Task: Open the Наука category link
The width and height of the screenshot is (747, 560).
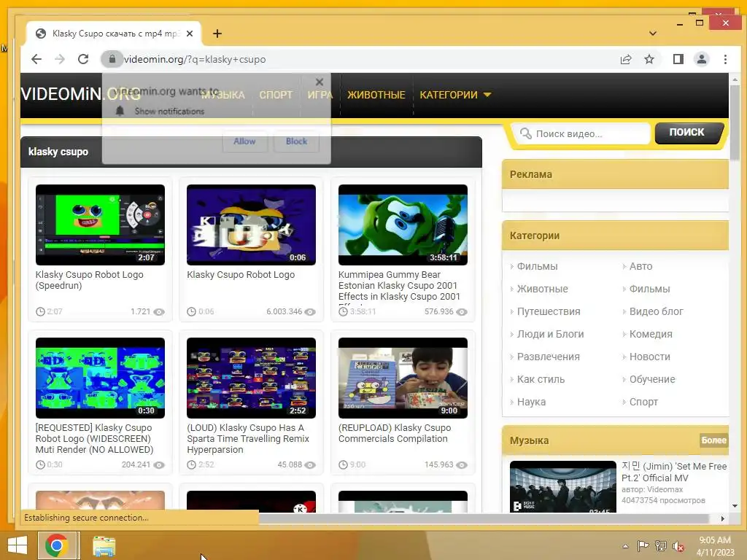Action: tap(531, 402)
